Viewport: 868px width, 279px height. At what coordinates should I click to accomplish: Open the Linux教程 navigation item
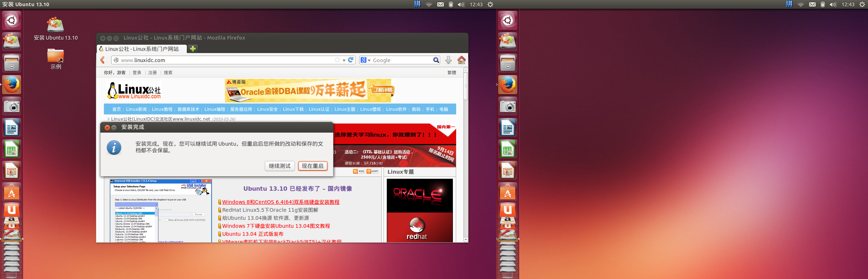pyautogui.click(x=162, y=109)
